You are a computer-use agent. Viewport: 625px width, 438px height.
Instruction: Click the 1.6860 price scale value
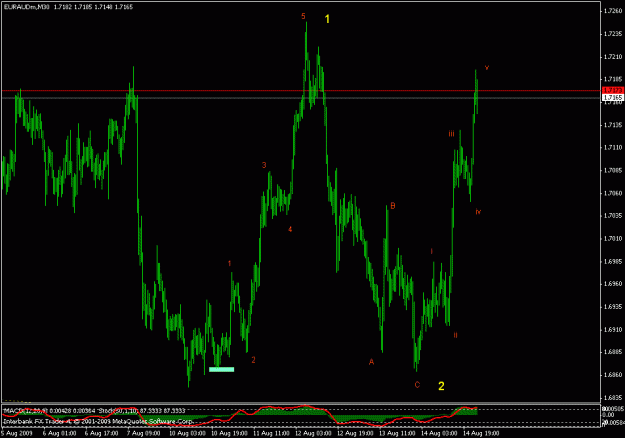click(x=613, y=375)
